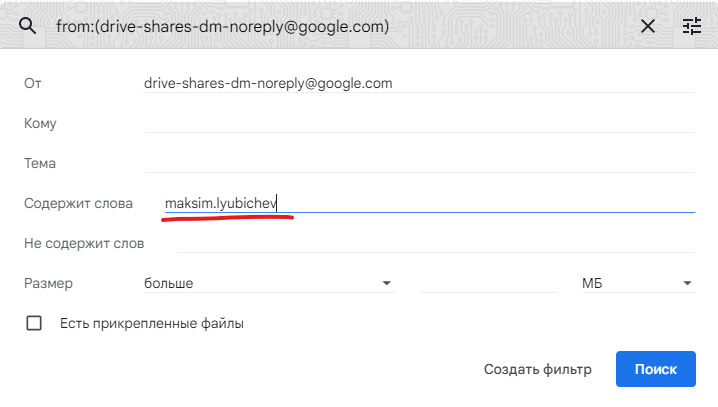Click the 'Размер' label
Image resolution: width=718 pixels, height=407 pixels.
pos(48,283)
